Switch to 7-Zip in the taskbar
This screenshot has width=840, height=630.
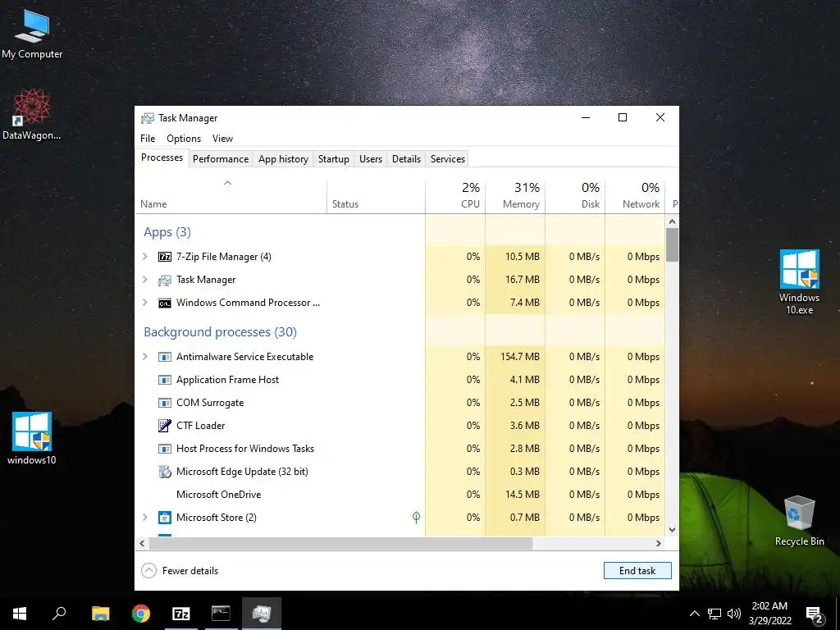pos(181,614)
